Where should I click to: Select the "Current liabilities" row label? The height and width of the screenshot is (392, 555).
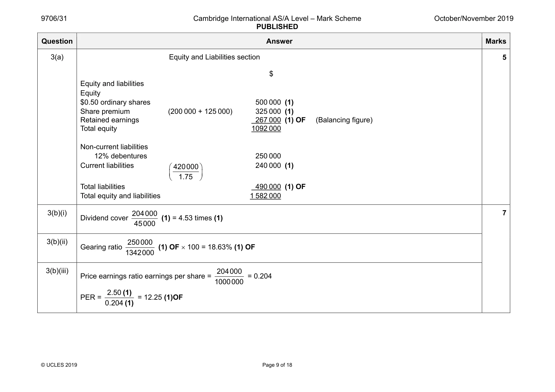(107, 166)
